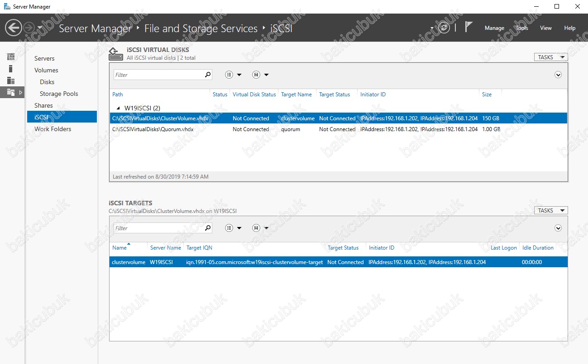
Task: Open the notifications flag icon
Action: click(x=468, y=27)
